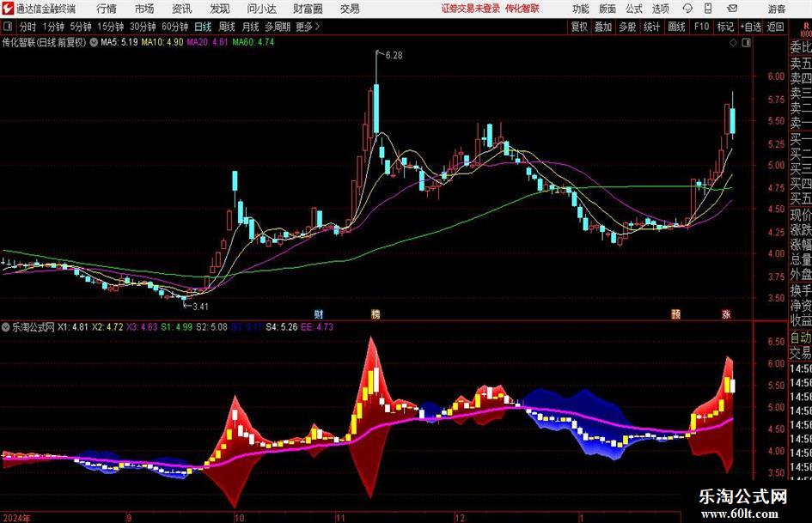Image resolution: width=812 pixels, height=523 pixels.
Task: Open 多周期 period selector
Action: [278, 27]
